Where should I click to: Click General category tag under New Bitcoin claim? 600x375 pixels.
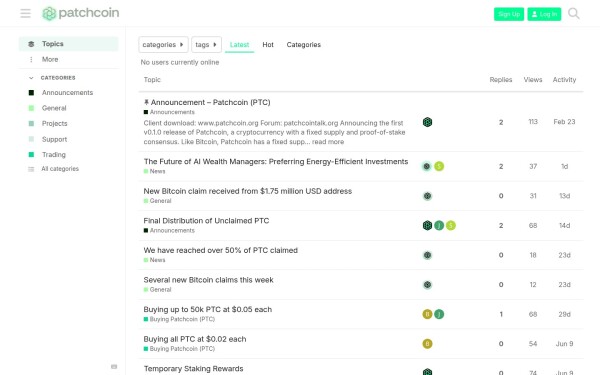coord(158,201)
